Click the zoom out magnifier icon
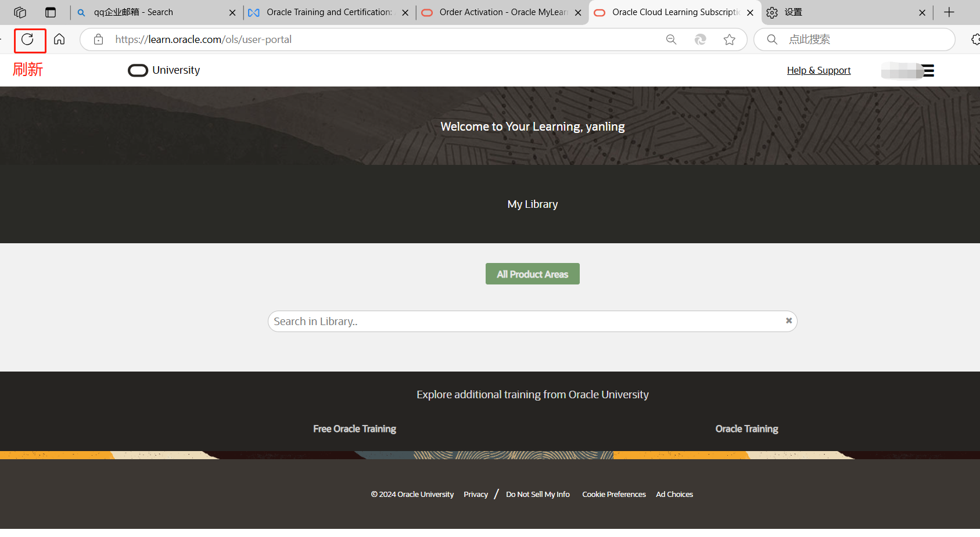The image size is (980, 537). point(672,39)
